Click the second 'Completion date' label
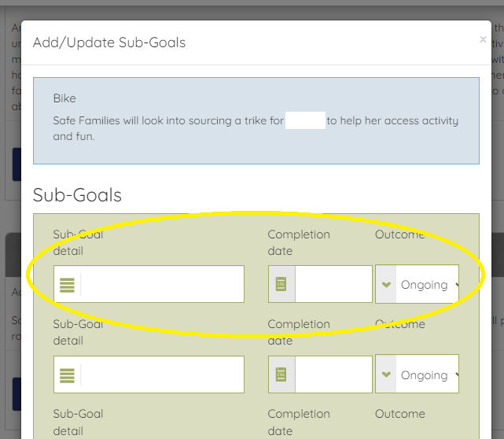Image resolution: width=504 pixels, height=439 pixels. 299,332
